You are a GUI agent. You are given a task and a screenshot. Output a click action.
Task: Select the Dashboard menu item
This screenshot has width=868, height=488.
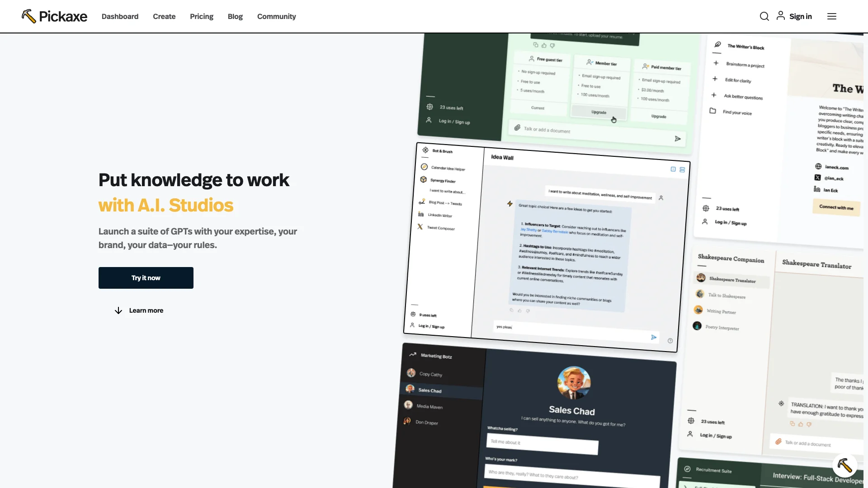coord(120,16)
